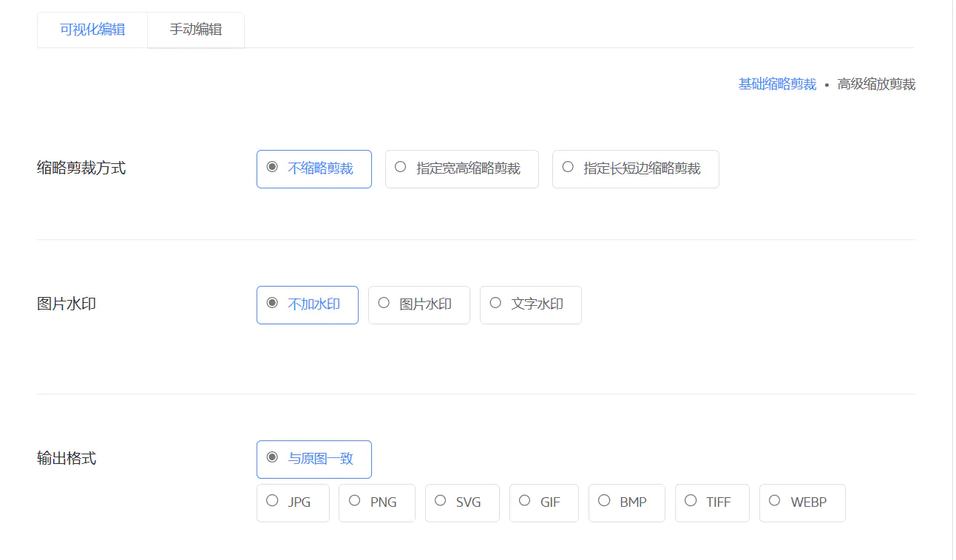Switch to the 可视化编辑 tab
Screen dimensions: 956x560
[92, 30]
